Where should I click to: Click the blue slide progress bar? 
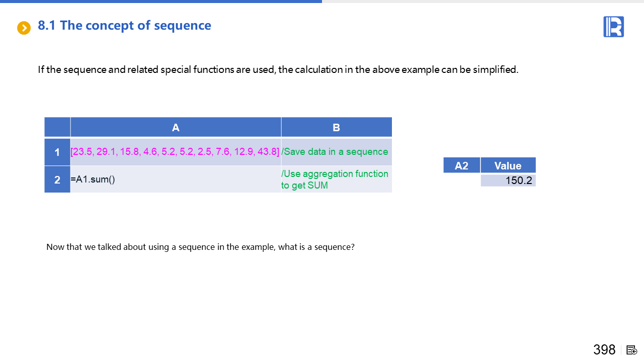click(161, 2)
